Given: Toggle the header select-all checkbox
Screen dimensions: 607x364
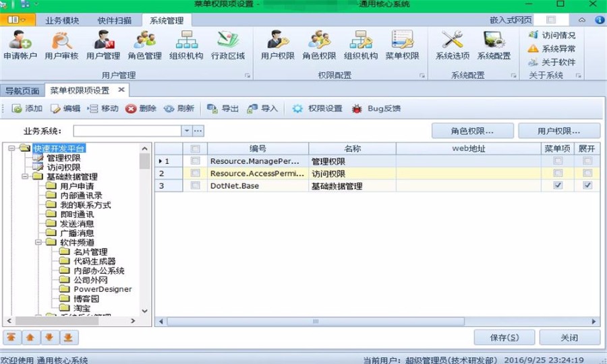Looking at the screenshot, I should tap(196, 148).
